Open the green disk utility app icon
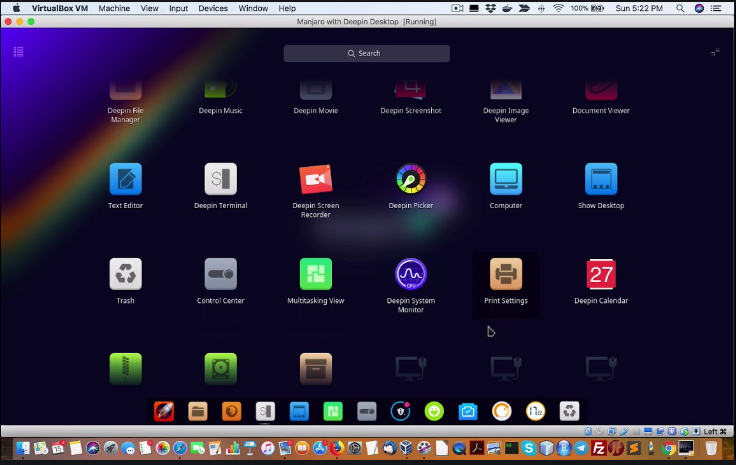736x465 pixels. 221,369
